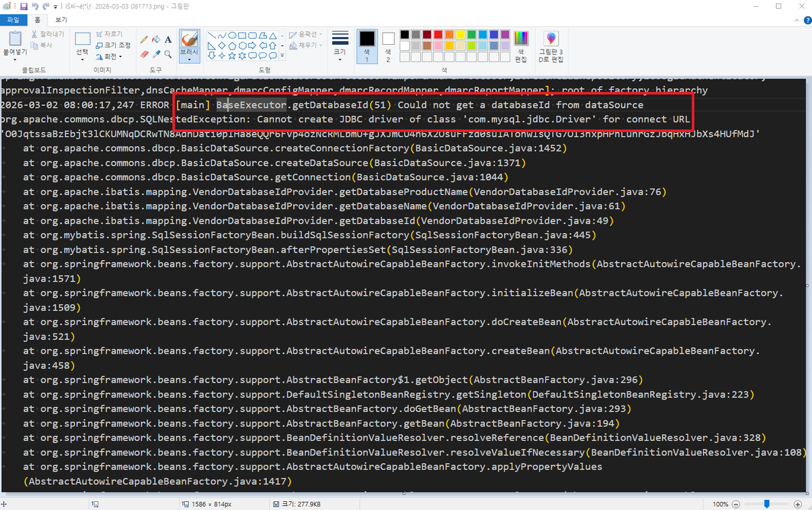Select the 브러시 brush tool
This screenshot has height=510, width=812.
tap(189, 39)
